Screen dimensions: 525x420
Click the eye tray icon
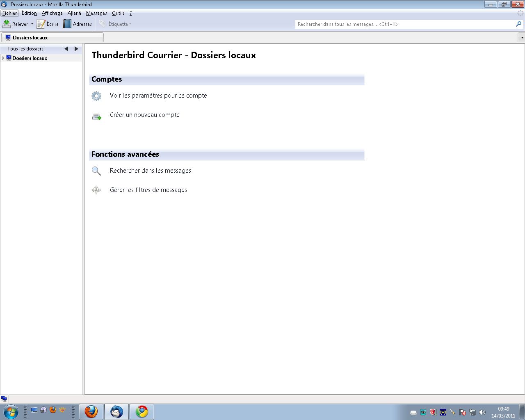coord(423,413)
